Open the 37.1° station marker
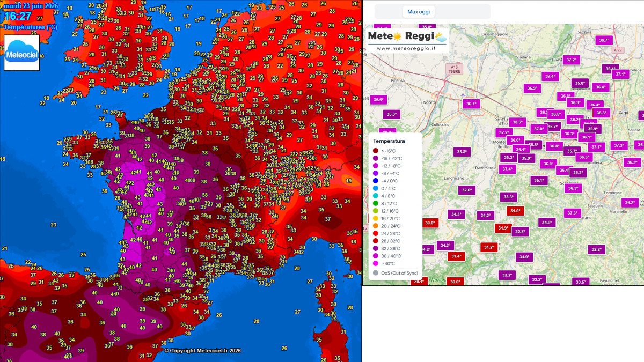 tap(620, 74)
